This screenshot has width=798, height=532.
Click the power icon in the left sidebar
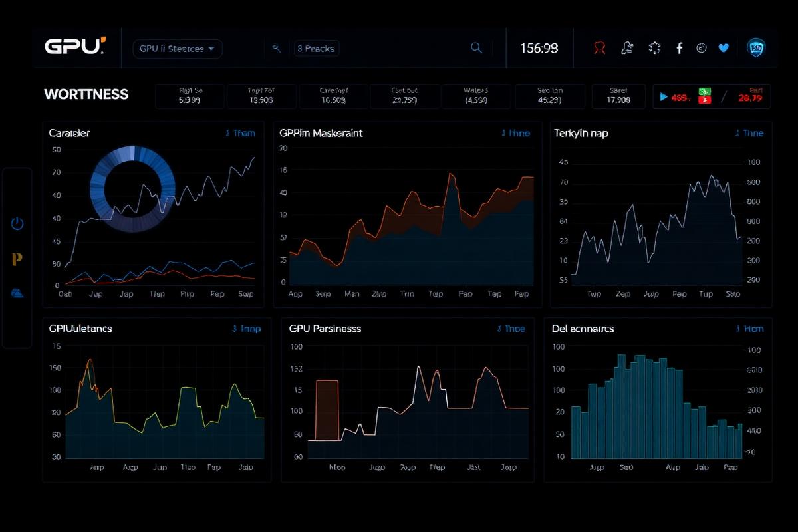tap(17, 223)
